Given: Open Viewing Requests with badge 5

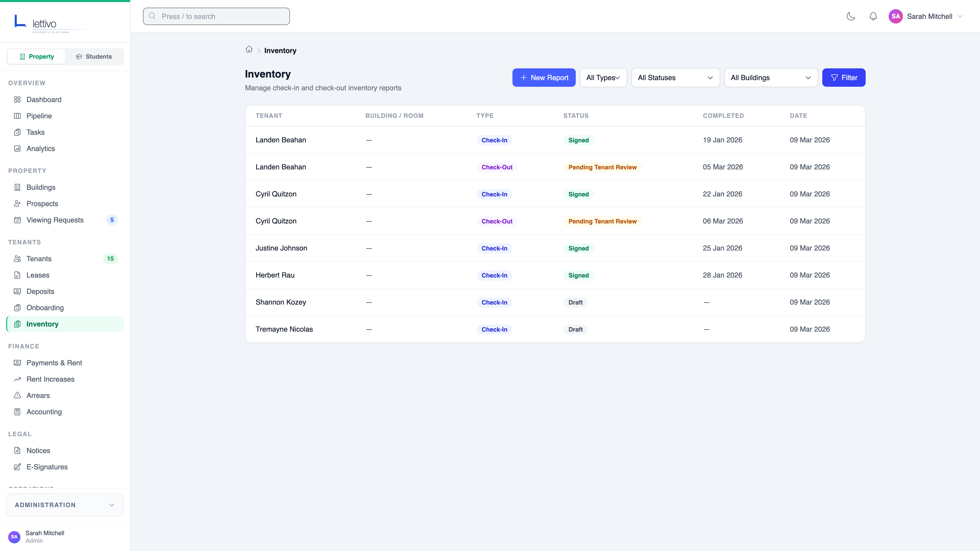Looking at the screenshot, I should (x=55, y=220).
